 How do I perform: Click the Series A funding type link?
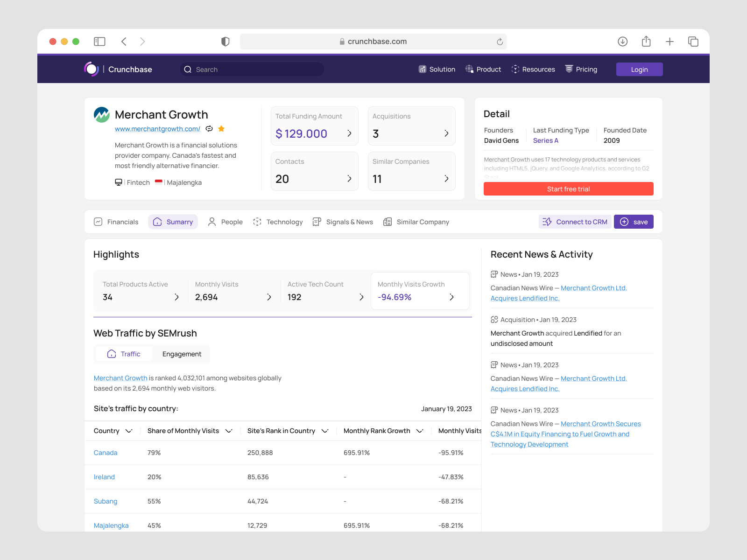tap(546, 140)
